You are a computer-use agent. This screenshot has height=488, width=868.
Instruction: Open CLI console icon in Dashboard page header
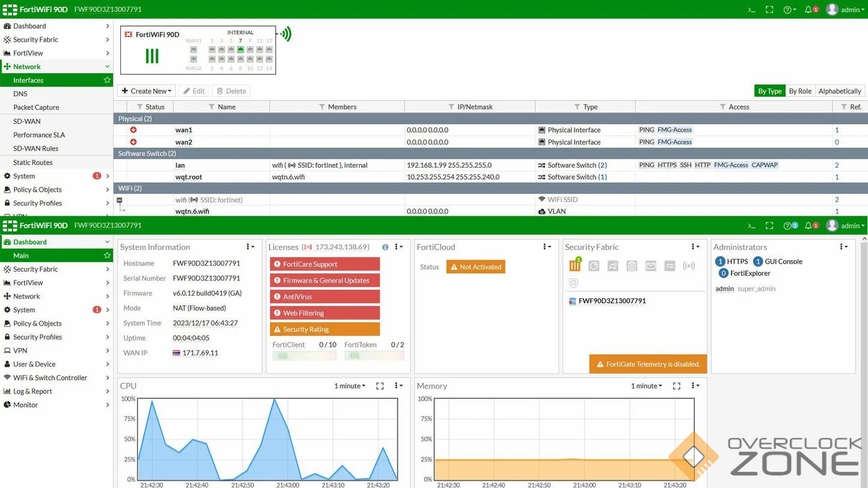point(751,225)
